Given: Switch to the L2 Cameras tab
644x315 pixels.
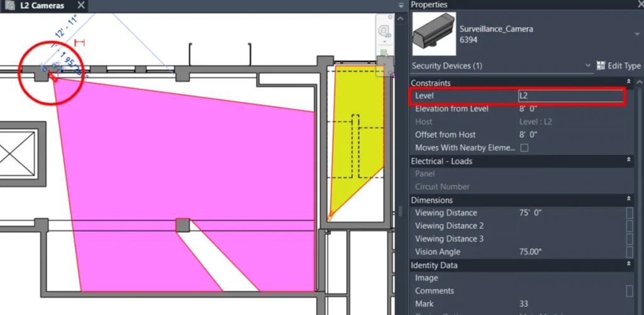Looking at the screenshot, I should coord(42,6).
